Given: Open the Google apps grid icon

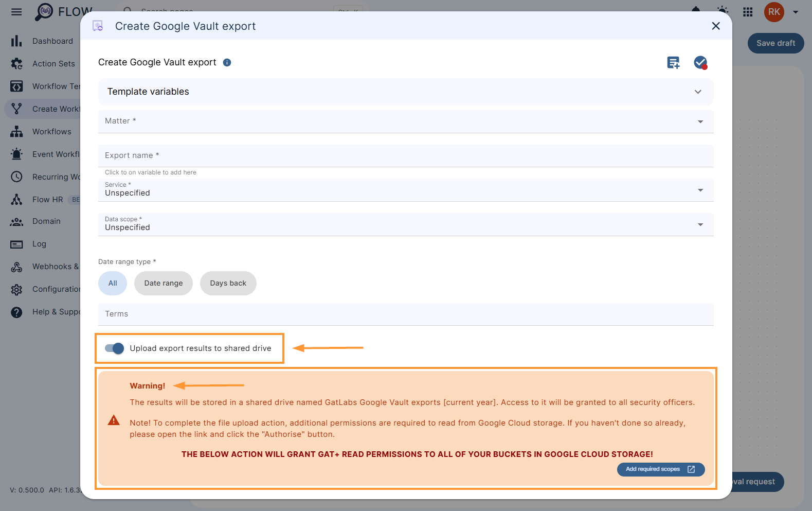Looking at the screenshot, I should tap(748, 12).
